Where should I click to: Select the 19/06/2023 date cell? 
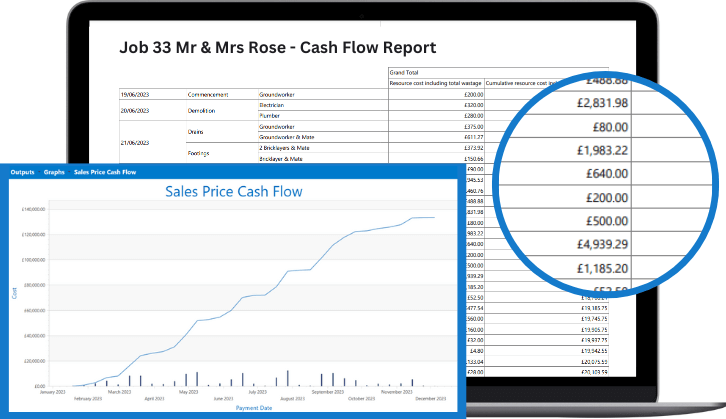(135, 94)
